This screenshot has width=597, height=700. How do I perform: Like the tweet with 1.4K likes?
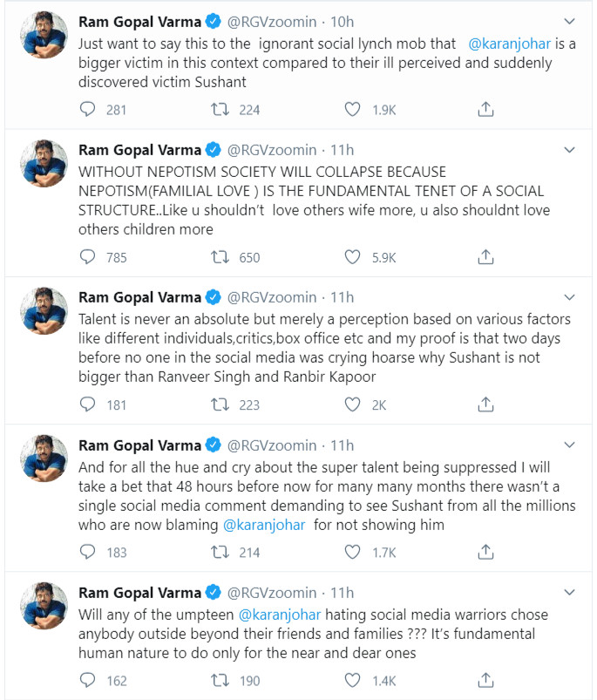tap(352, 680)
